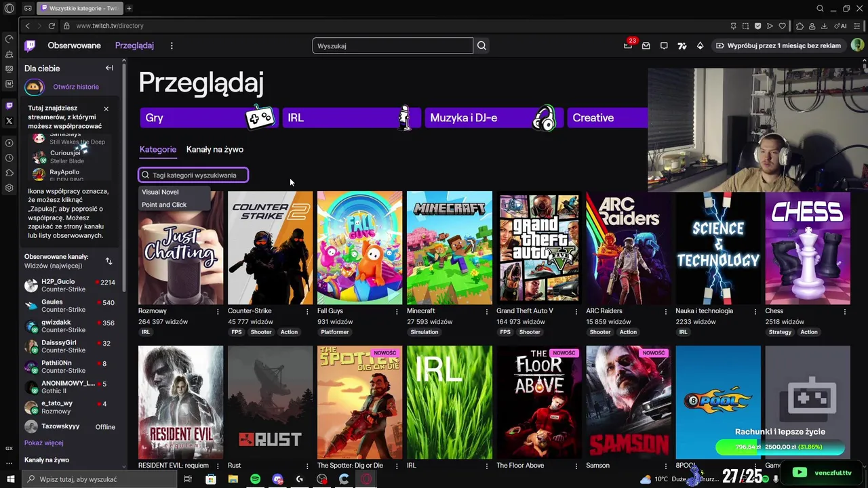Click the Strategy tag under Chess
This screenshot has width=868, height=488.
(x=780, y=332)
